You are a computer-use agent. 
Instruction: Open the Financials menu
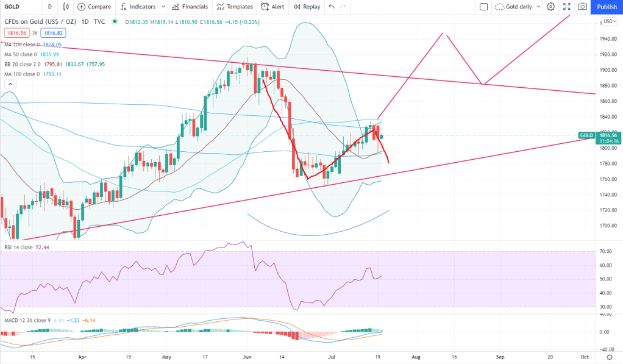click(x=190, y=7)
